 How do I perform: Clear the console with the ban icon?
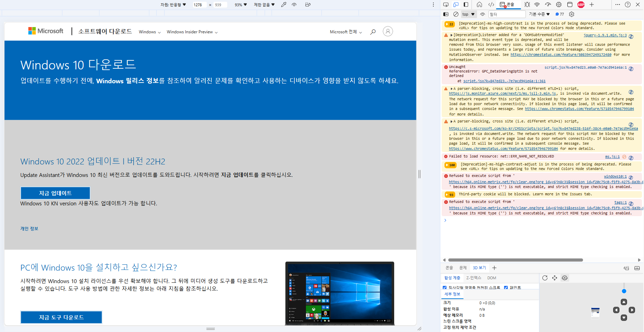pyautogui.click(x=456, y=14)
